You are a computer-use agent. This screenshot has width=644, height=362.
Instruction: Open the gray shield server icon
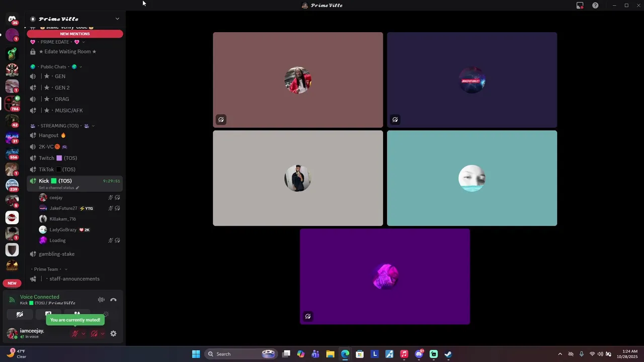[12, 249]
